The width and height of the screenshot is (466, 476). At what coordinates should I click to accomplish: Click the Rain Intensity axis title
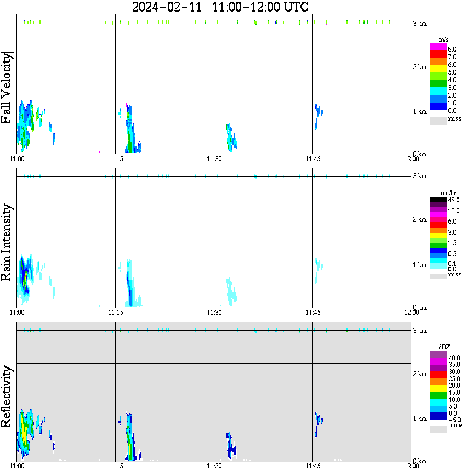point(7,242)
